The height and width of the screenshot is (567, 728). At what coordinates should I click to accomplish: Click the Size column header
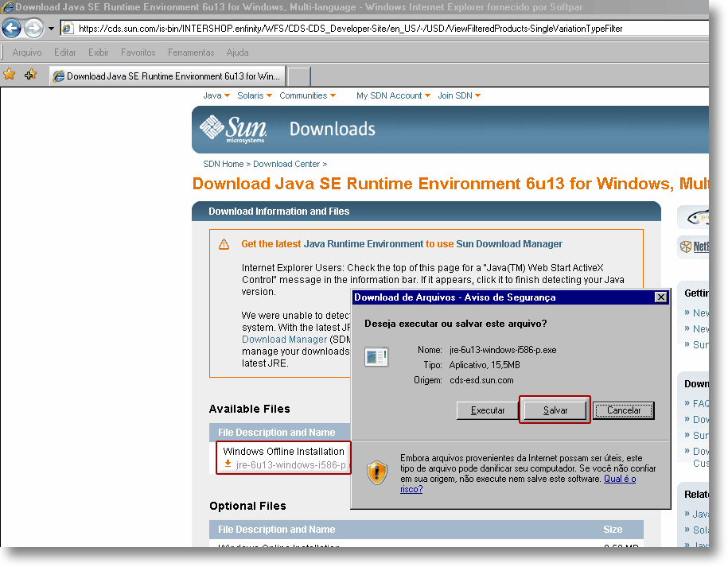(x=613, y=530)
